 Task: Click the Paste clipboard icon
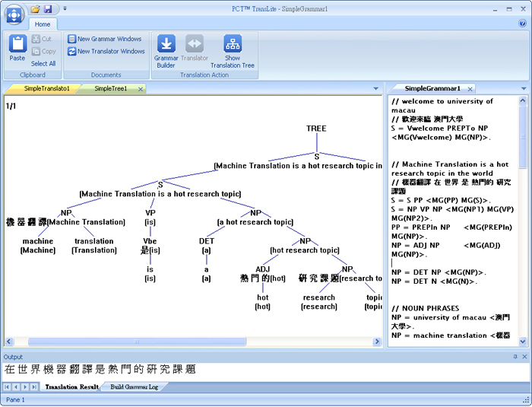pos(17,43)
